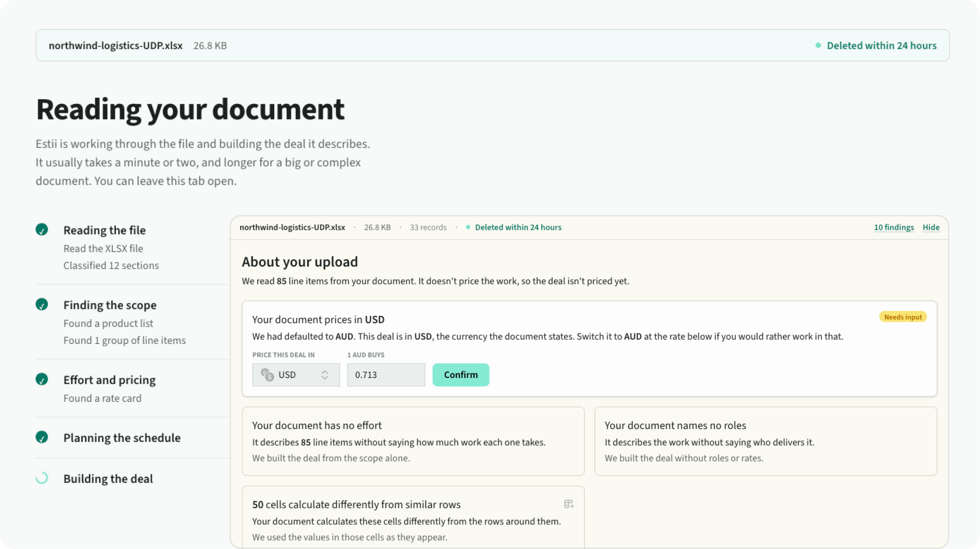The height and width of the screenshot is (549, 980).
Task: Select the Effort and pricing step title
Action: [x=110, y=380]
